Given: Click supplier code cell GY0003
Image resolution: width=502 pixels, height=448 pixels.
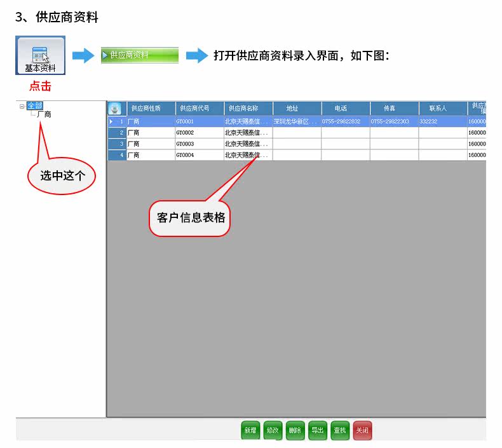Looking at the screenshot, I should (x=200, y=144).
